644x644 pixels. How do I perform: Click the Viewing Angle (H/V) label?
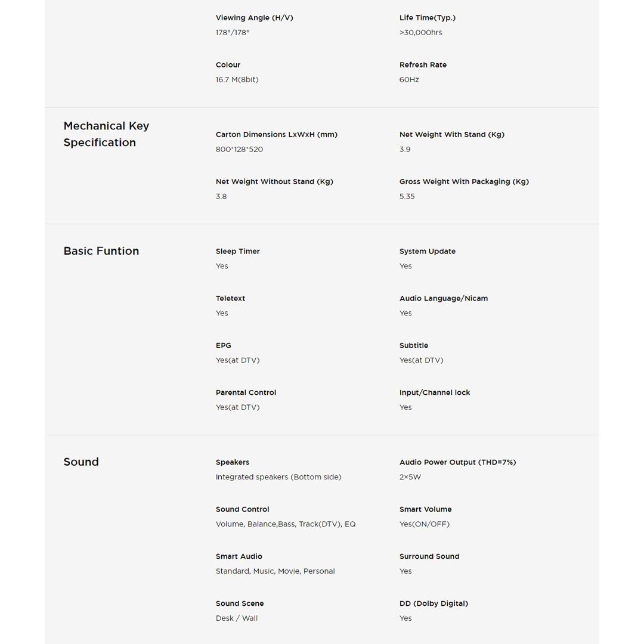click(255, 18)
